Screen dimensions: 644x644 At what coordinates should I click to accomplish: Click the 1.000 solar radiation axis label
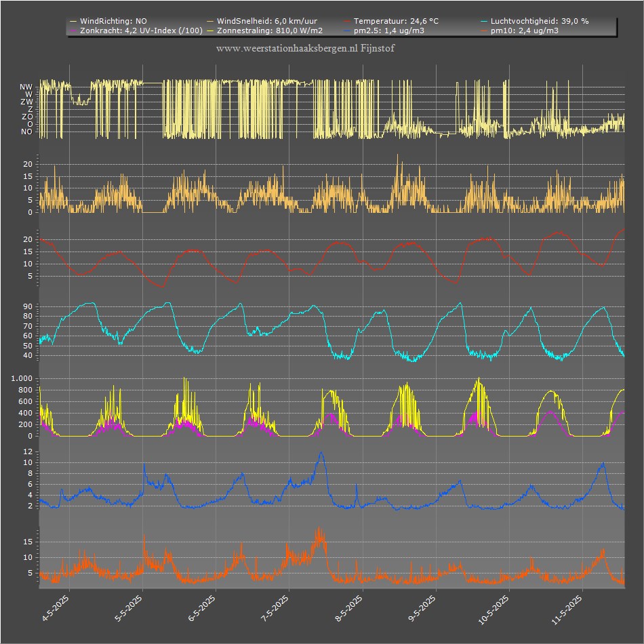[x=22, y=378]
